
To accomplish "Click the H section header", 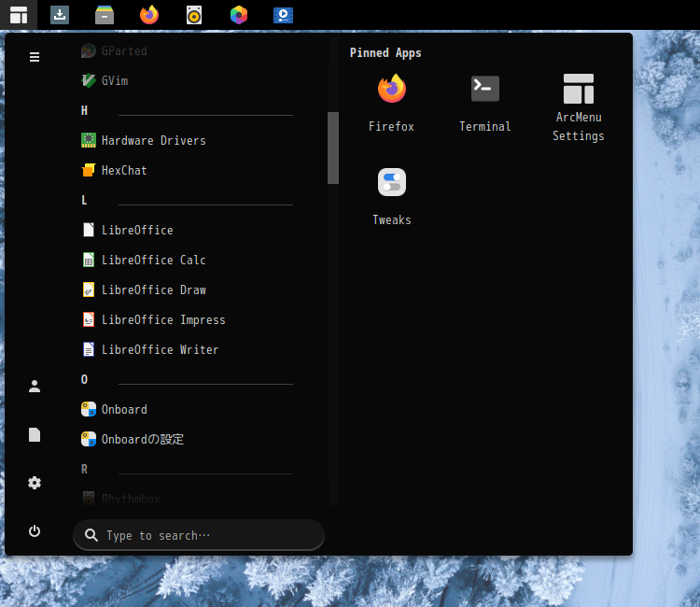I will [x=84, y=111].
